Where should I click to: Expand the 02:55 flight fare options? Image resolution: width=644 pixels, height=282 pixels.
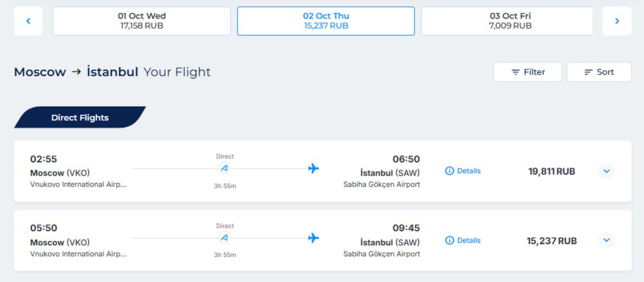[x=606, y=171]
